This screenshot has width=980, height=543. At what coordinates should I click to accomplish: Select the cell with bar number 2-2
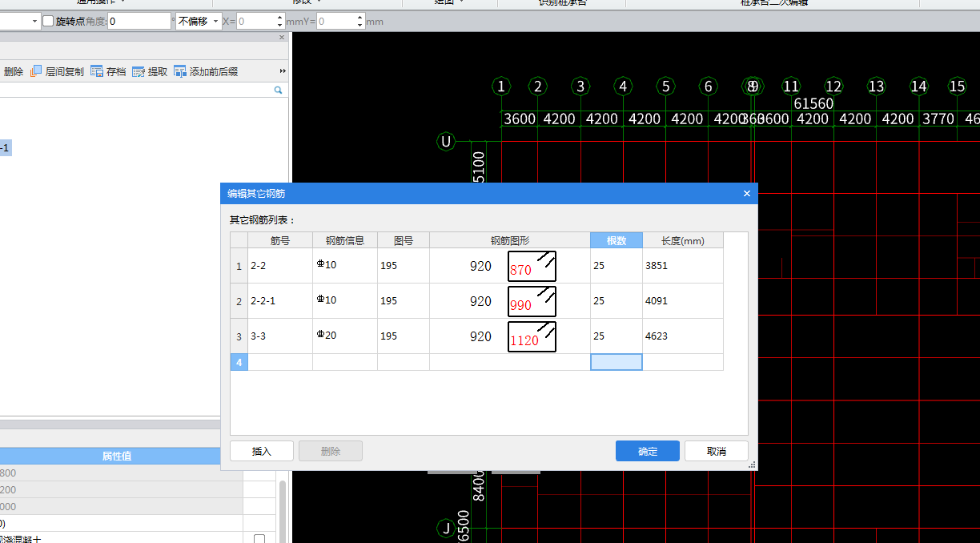[x=280, y=266]
